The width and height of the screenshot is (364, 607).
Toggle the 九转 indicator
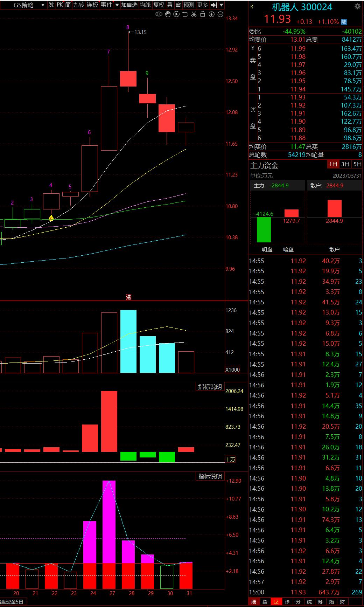(79, 5)
